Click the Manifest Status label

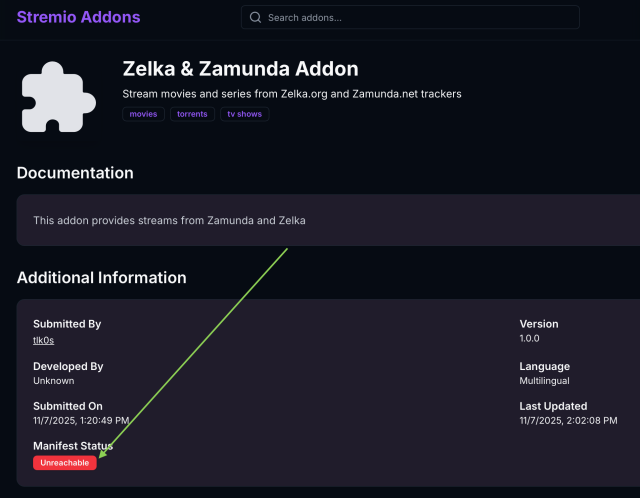point(73,446)
